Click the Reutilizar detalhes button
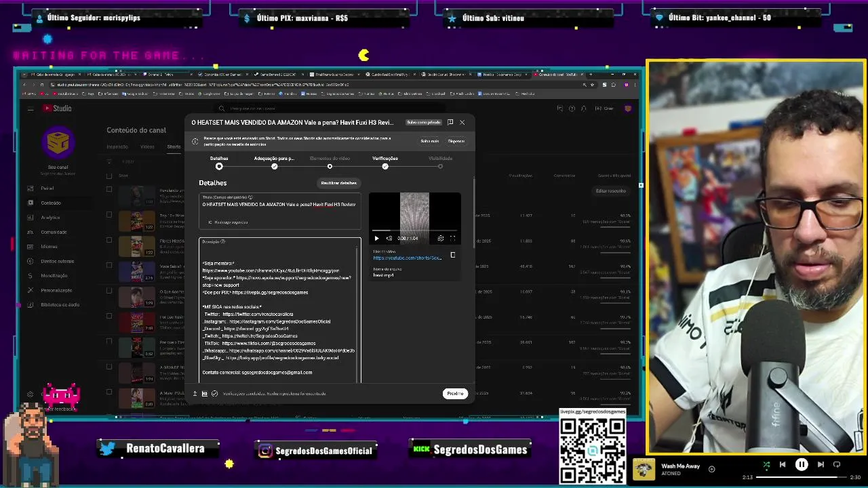Viewport: 868px width, 488px height. (338, 183)
